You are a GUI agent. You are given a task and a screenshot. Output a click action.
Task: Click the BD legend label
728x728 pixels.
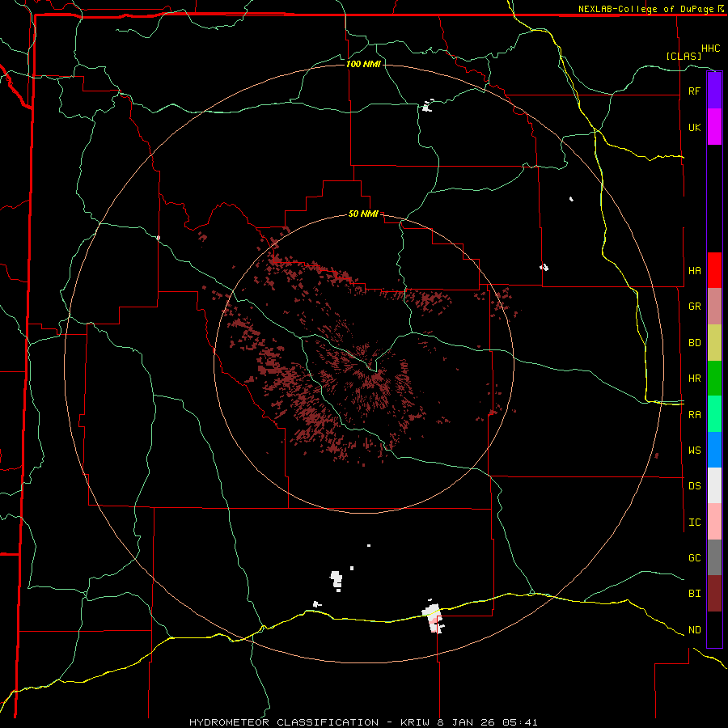pyautogui.click(x=694, y=343)
